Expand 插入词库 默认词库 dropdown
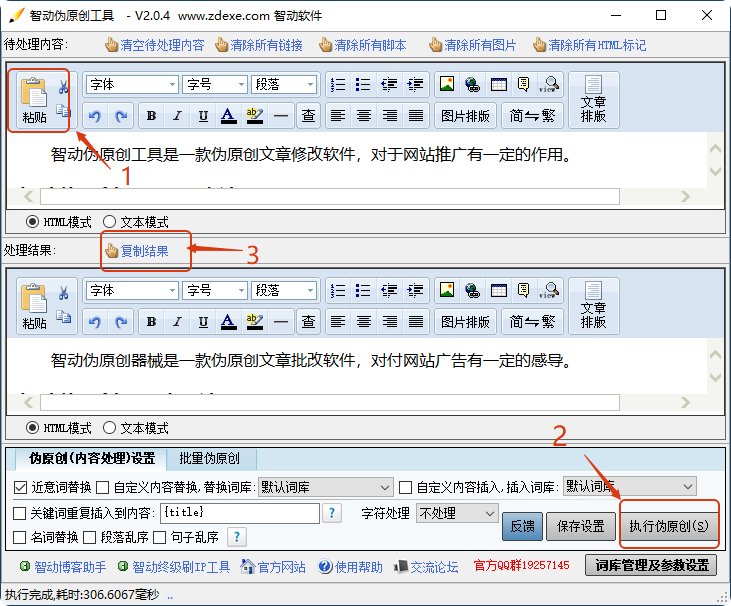Image resolution: width=731 pixels, height=606 pixels. click(630, 487)
